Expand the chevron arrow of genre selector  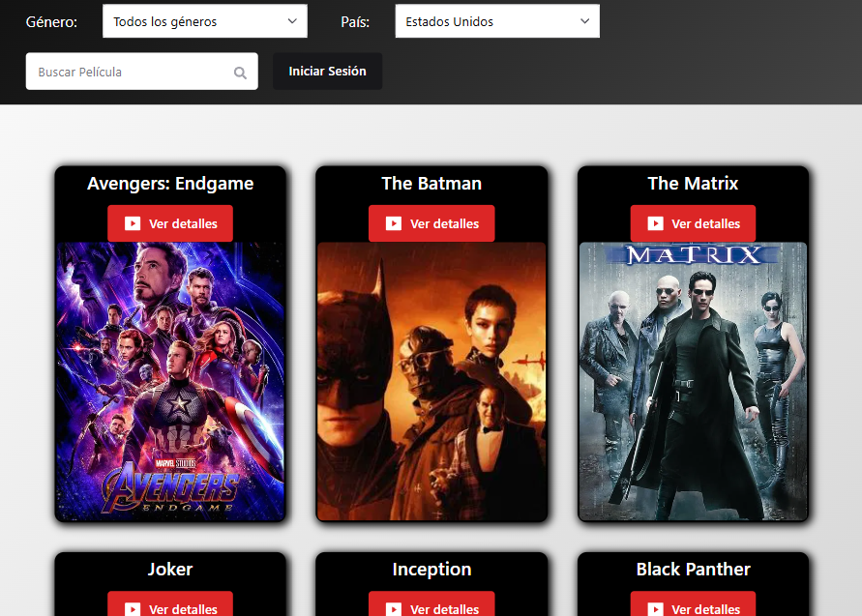pos(292,21)
